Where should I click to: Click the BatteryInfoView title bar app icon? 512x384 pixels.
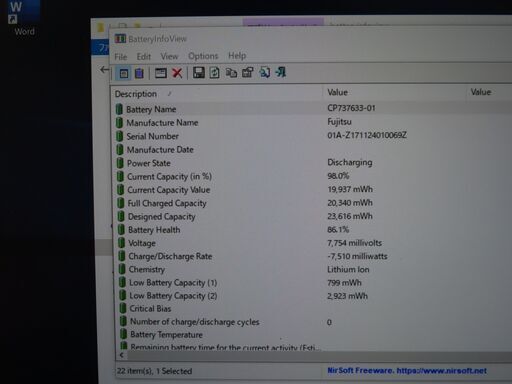[120, 39]
